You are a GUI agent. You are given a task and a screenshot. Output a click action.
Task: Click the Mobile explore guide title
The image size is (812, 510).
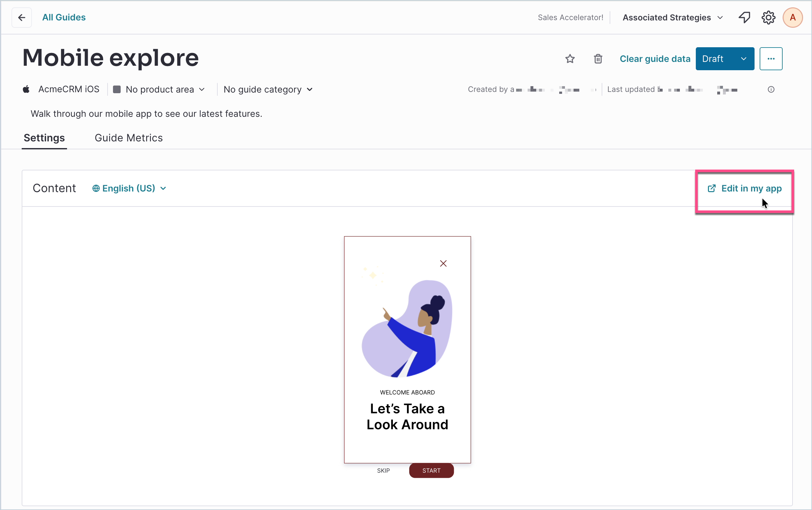(x=111, y=58)
